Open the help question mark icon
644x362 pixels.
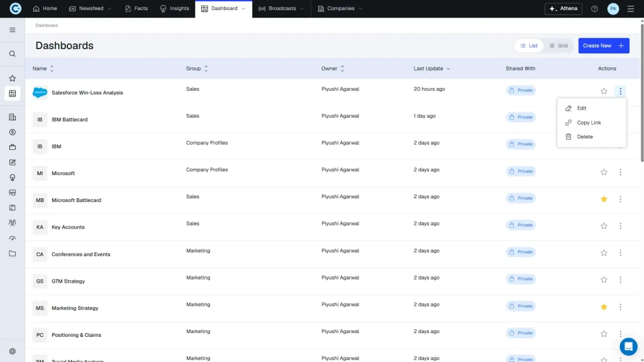coord(594,9)
